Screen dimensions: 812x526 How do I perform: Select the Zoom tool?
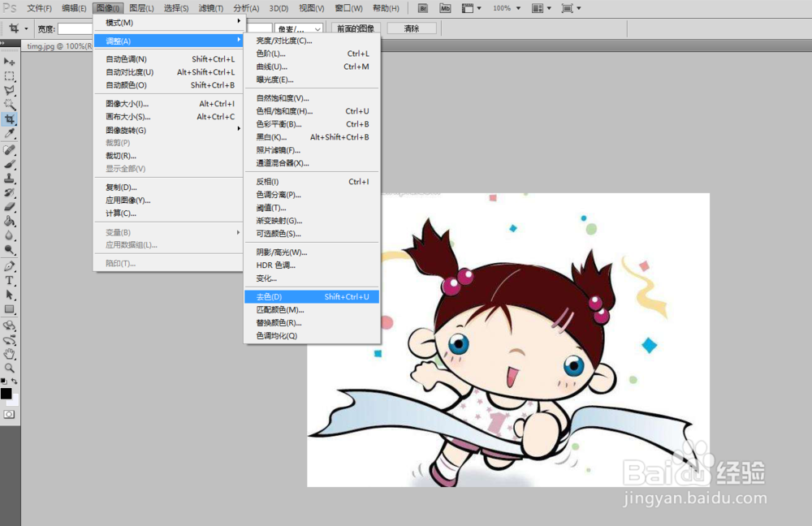tap(9, 368)
